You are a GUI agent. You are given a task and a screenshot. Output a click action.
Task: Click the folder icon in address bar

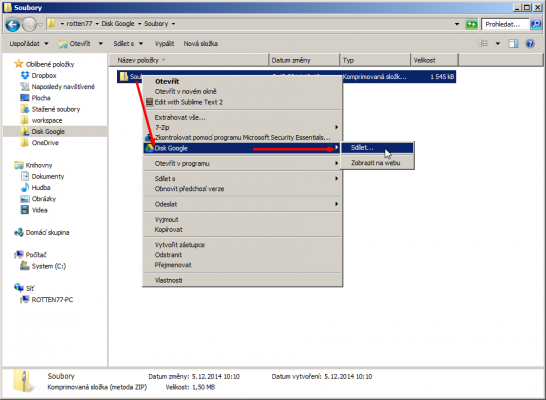tap(51, 24)
